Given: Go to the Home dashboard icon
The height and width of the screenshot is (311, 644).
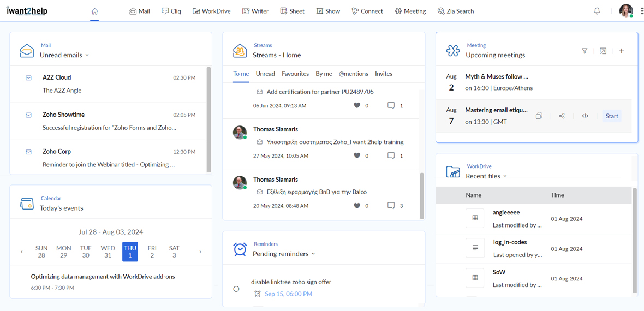Looking at the screenshot, I should (94, 11).
